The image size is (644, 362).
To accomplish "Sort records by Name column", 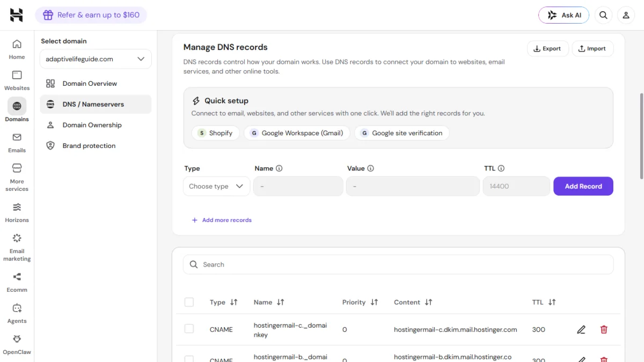I will [x=280, y=302].
